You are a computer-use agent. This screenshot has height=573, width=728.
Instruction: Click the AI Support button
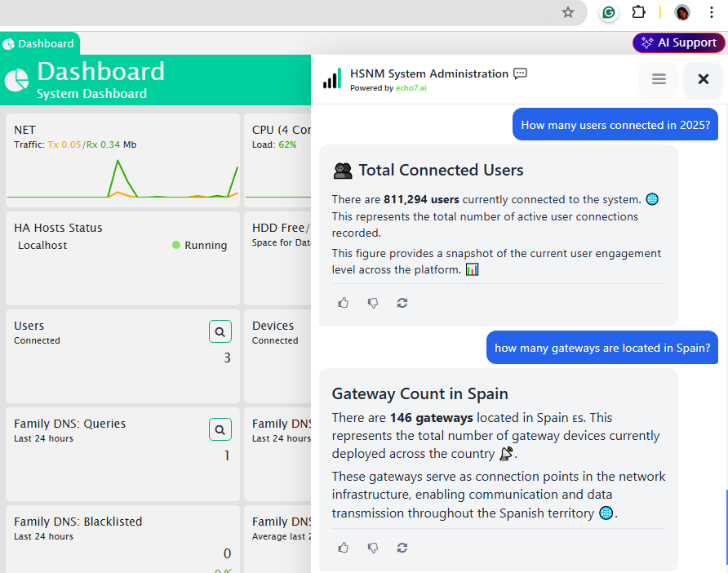[x=679, y=42]
